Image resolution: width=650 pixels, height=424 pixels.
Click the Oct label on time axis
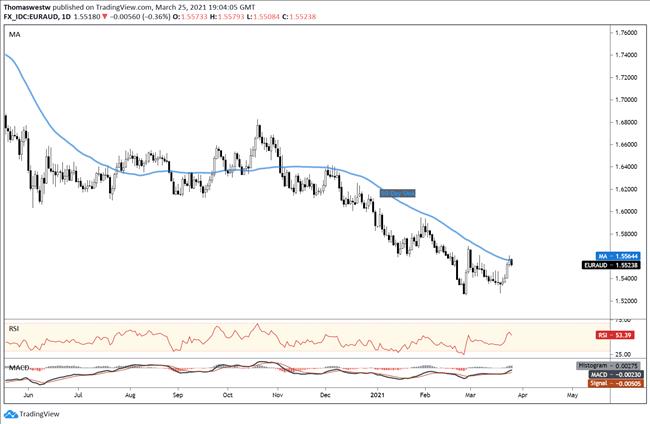coord(226,395)
